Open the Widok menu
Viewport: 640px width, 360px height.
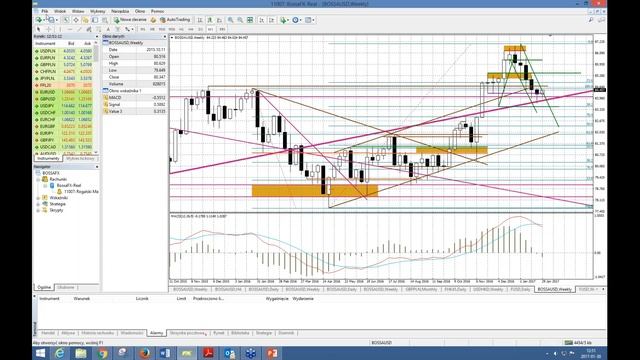click(60, 11)
